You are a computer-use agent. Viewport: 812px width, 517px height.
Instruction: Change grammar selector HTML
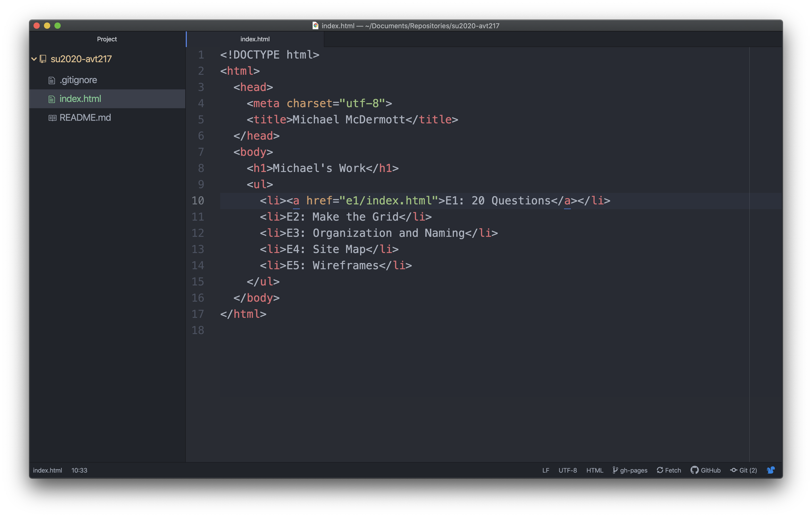point(595,470)
